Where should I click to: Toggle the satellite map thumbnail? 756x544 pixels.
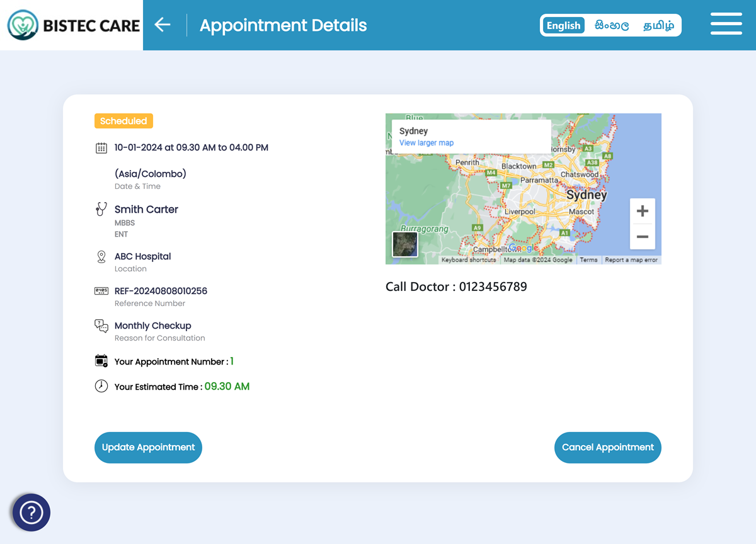coord(404,244)
